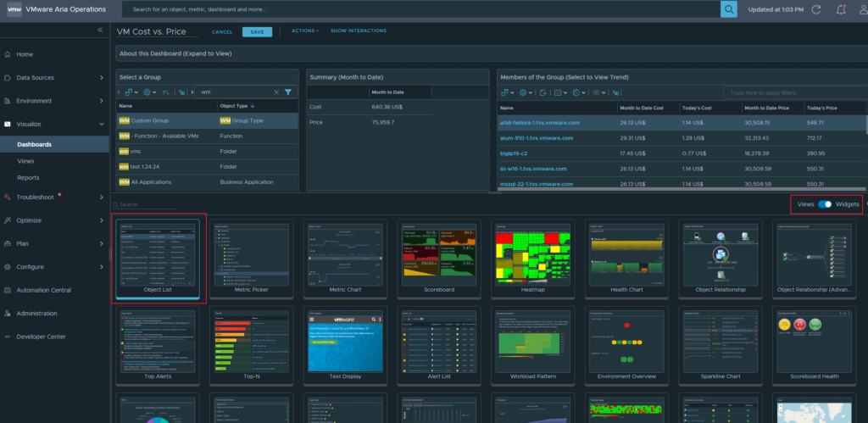
Task: Click the VMware logo in the header
Action: point(14,9)
